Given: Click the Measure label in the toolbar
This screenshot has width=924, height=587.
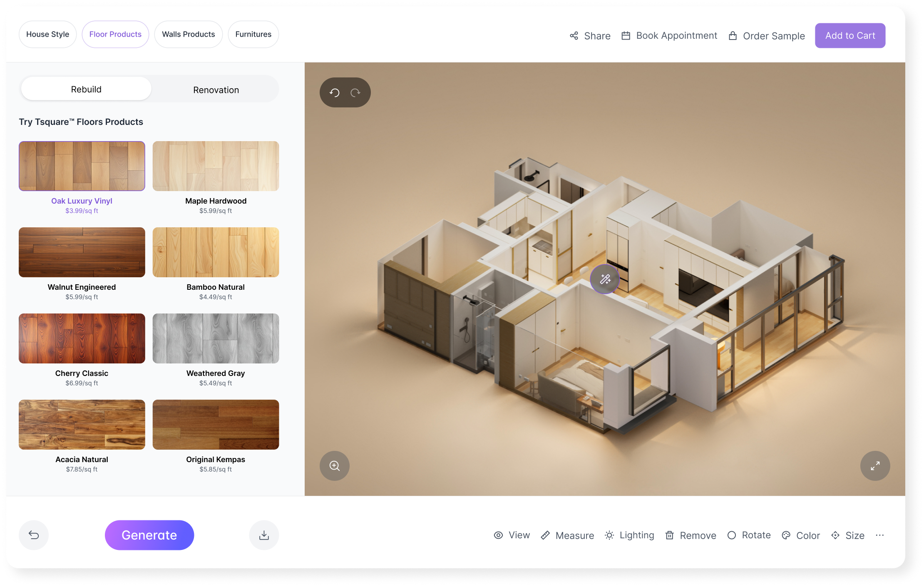Looking at the screenshot, I should tap(575, 535).
